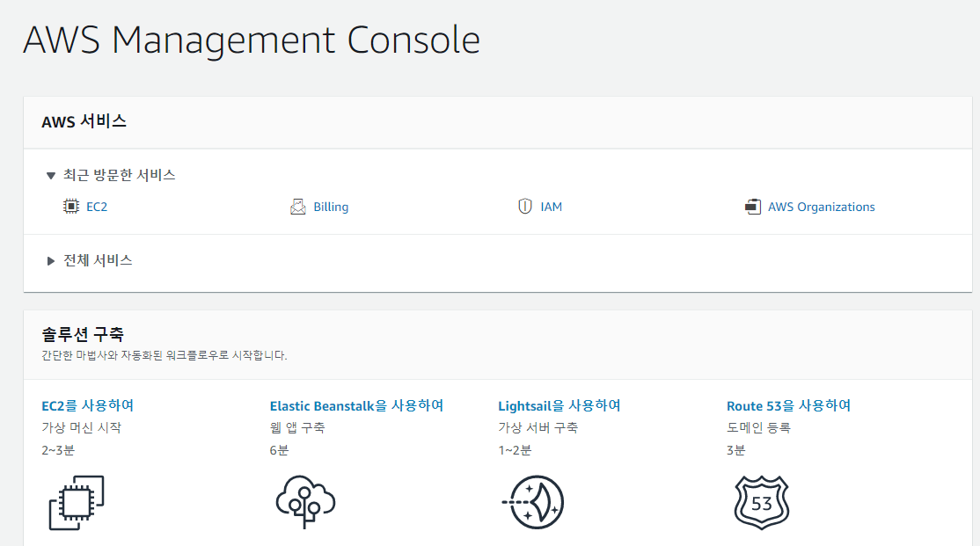
Task: Click the 웹 앱 구축 text
Action: (296, 428)
